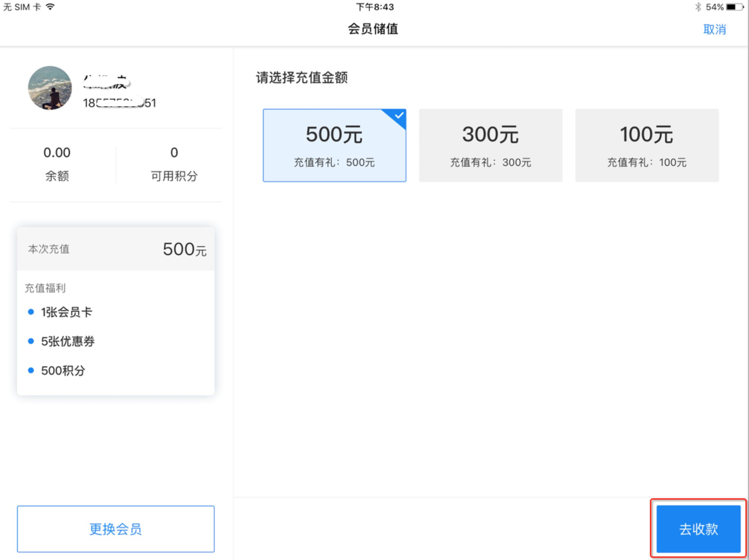
Task: Tap the 5张优惠券 benefit item
Action: 68,341
